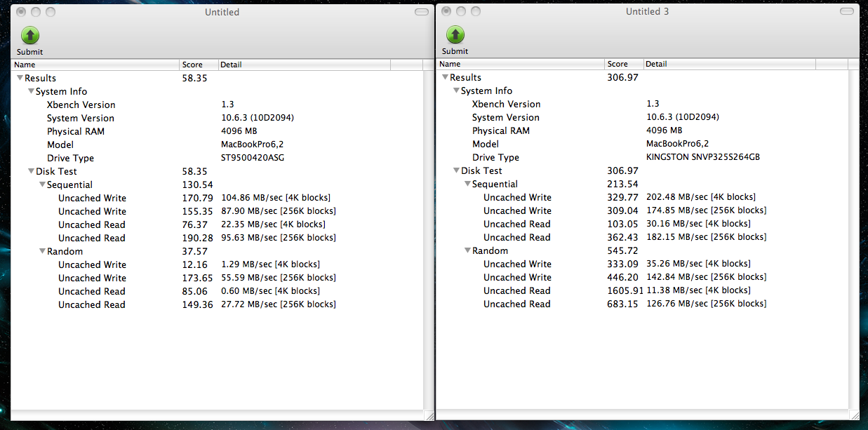The height and width of the screenshot is (430, 868).
Task: Select Uncached Read row scoring 76.37
Action: pyautogui.click(x=218, y=225)
